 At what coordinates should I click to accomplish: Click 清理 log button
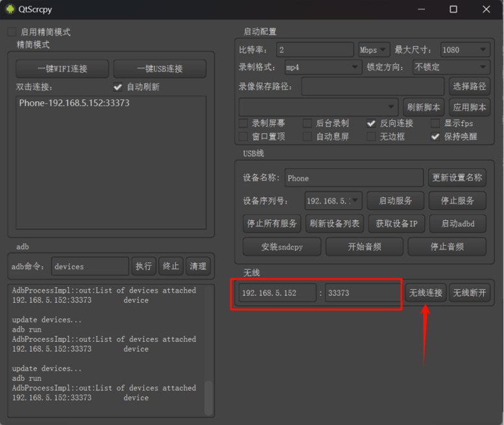[198, 266]
